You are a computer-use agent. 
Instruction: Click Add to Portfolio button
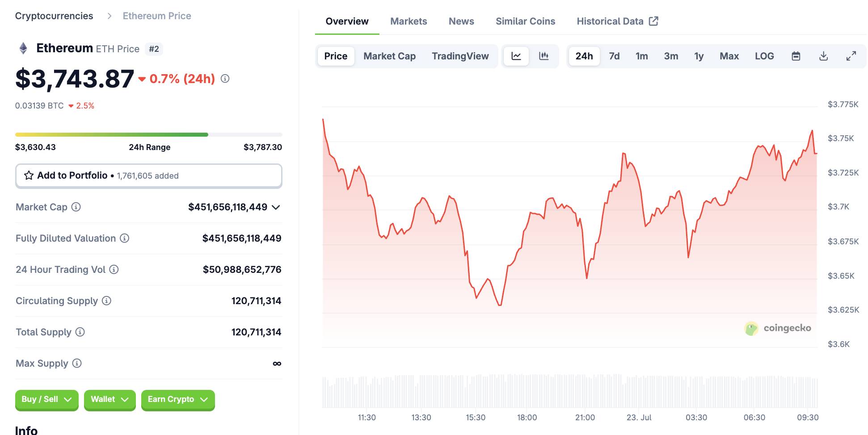(149, 176)
